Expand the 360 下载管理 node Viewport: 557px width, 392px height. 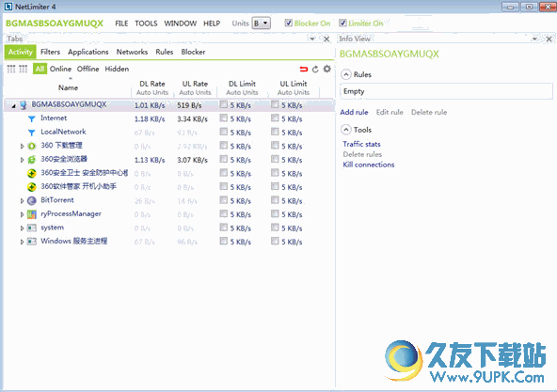pos(22,147)
